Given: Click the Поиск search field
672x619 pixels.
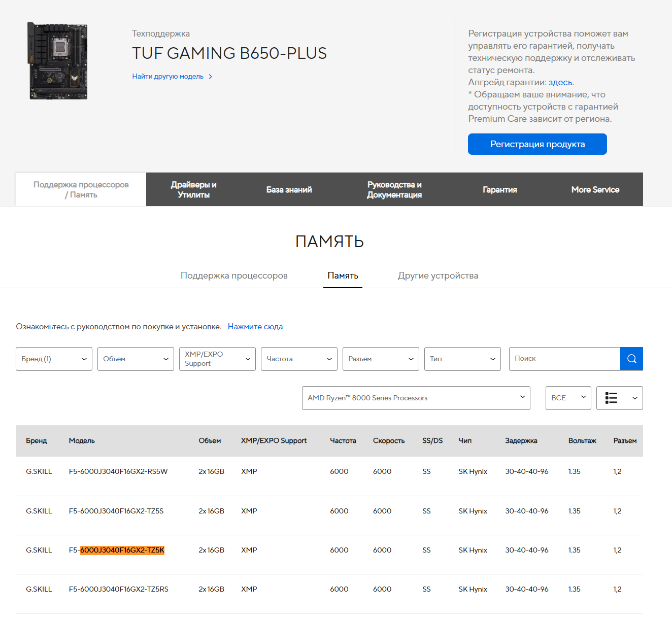Looking at the screenshot, I should (x=564, y=359).
